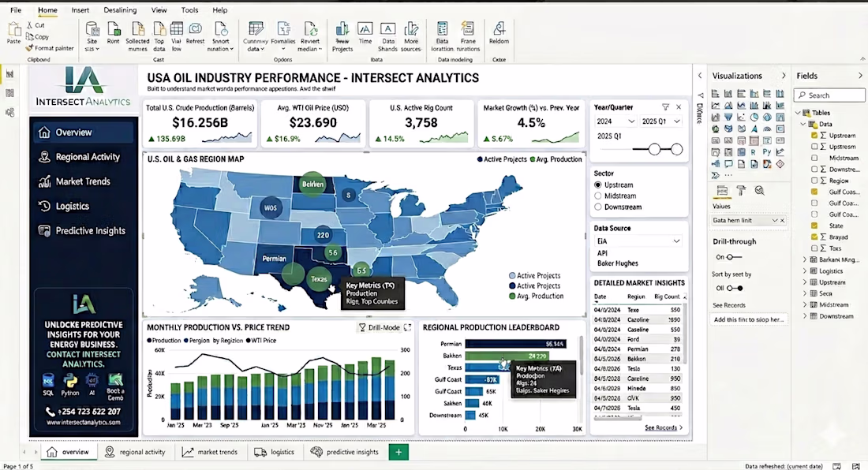
Task: Select the Python visual icon in Visualizations
Action: 767,152
